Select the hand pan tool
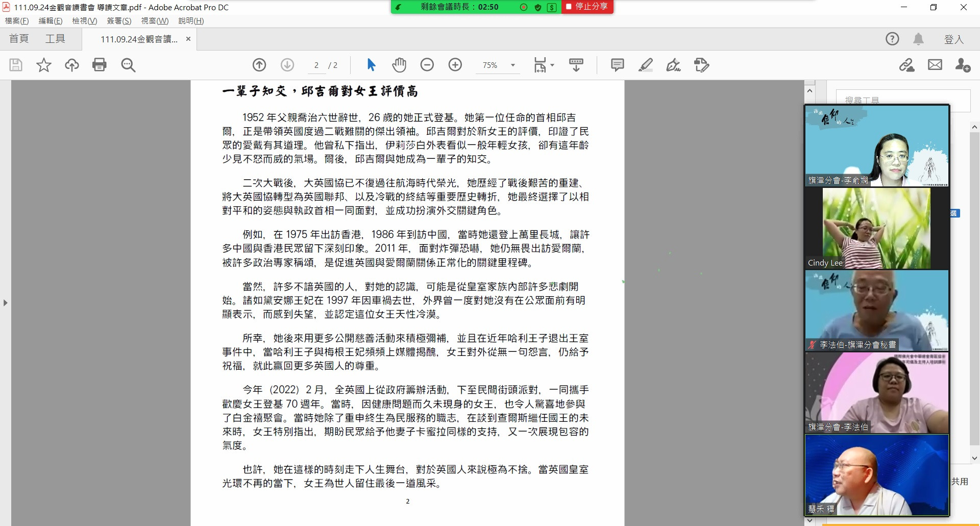980x526 pixels. 399,65
